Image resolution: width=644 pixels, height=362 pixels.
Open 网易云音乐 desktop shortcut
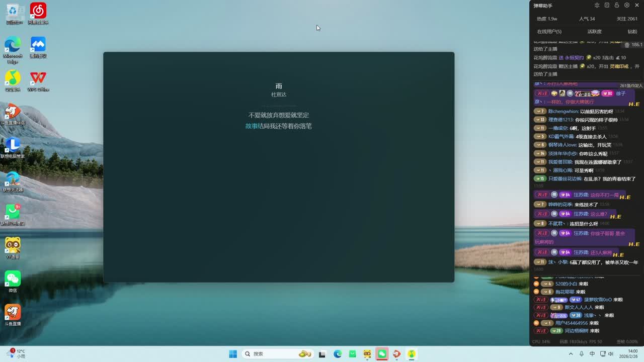tap(38, 14)
